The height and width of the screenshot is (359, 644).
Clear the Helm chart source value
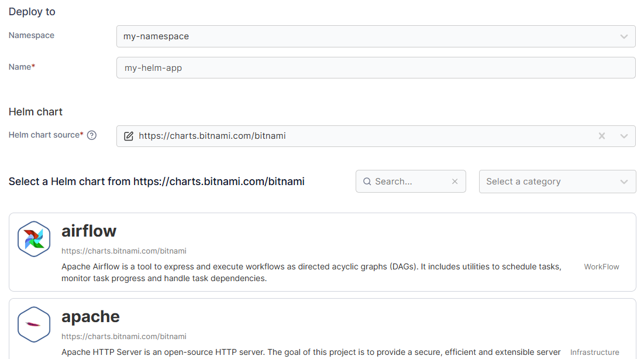point(601,136)
